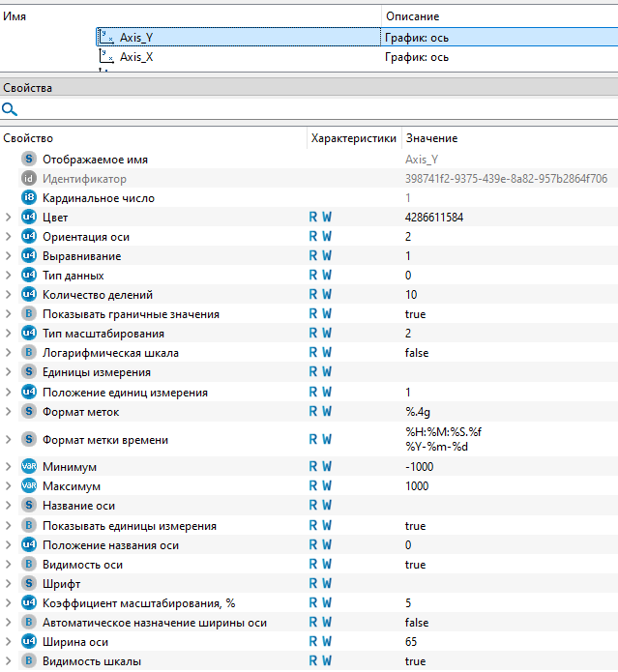Click the i8 icon beside Кардинальное число
618x672 pixels.
tap(29, 198)
